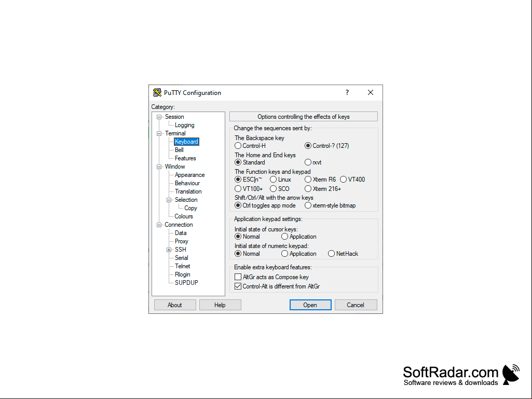Select the Keyboard category

(x=186, y=142)
